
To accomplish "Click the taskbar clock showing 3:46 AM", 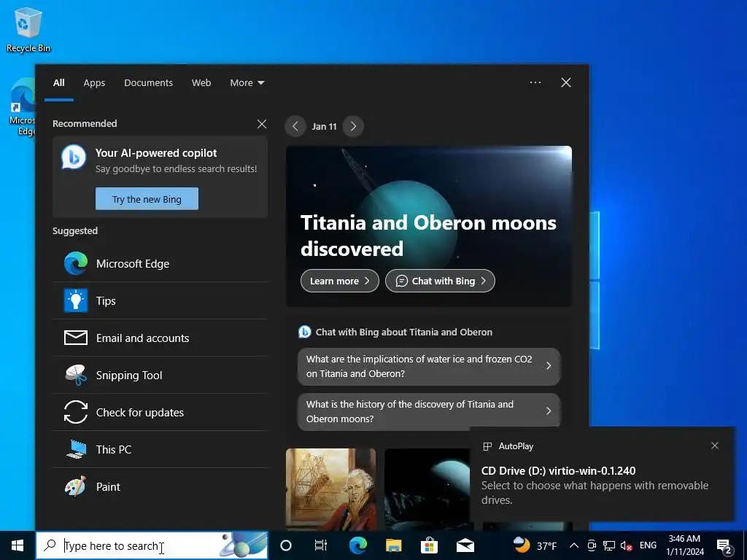I will click(x=684, y=545).
